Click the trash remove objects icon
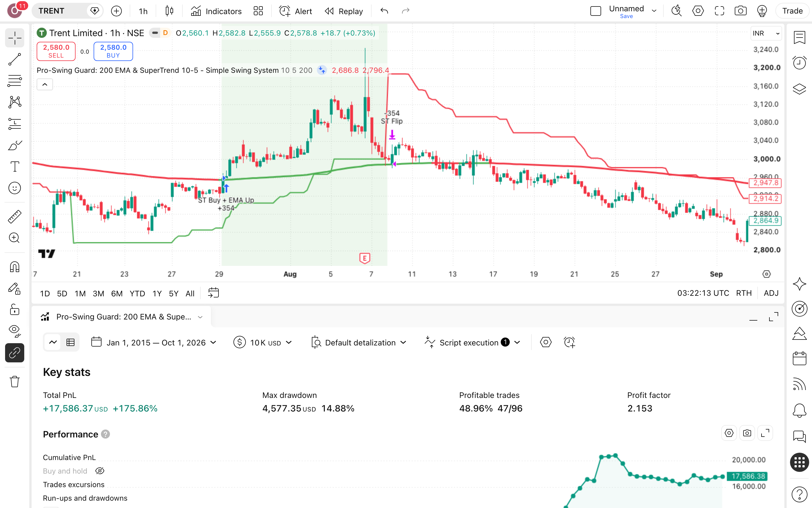 pyautogui.click(x=14, y=381)
